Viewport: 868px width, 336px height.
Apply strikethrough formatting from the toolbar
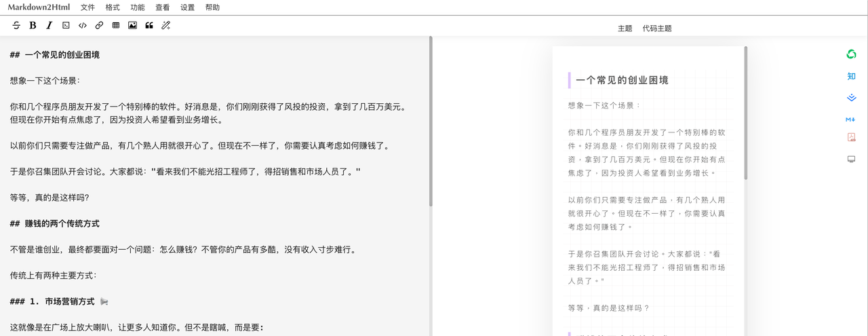tap(17, 25)
